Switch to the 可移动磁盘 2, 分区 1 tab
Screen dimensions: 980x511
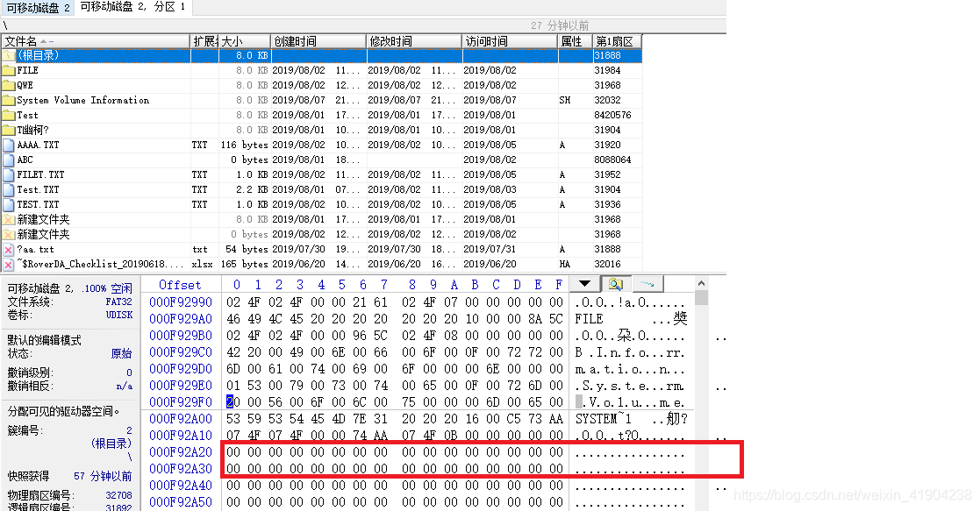(x=132, y=7)
